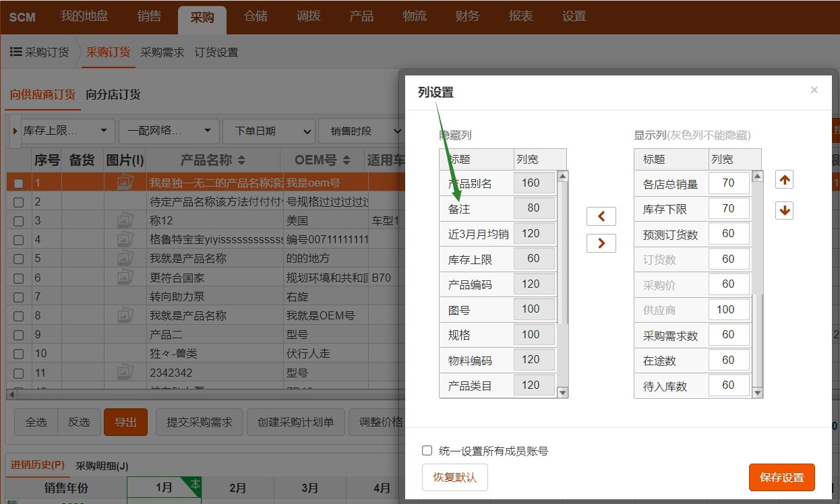Open the 库存上限 filter dropdown
The width and height of the screenshot is (840, 504).
(65, 131)
